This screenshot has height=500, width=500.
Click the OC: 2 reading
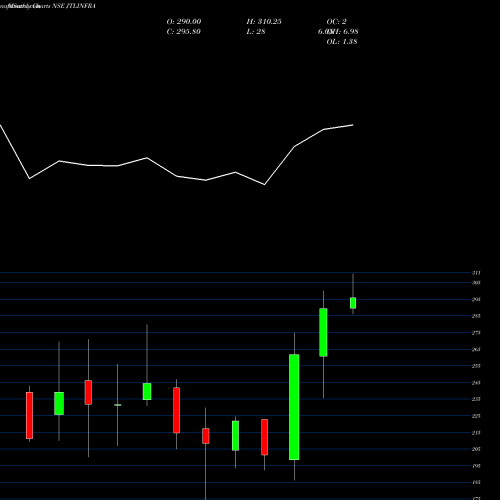(337, 22)
